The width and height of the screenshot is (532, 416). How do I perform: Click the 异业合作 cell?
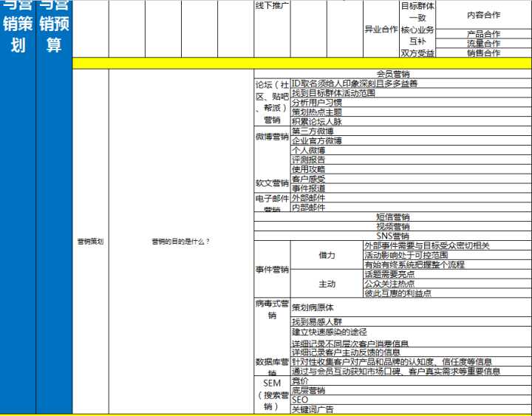click(381, 30)
